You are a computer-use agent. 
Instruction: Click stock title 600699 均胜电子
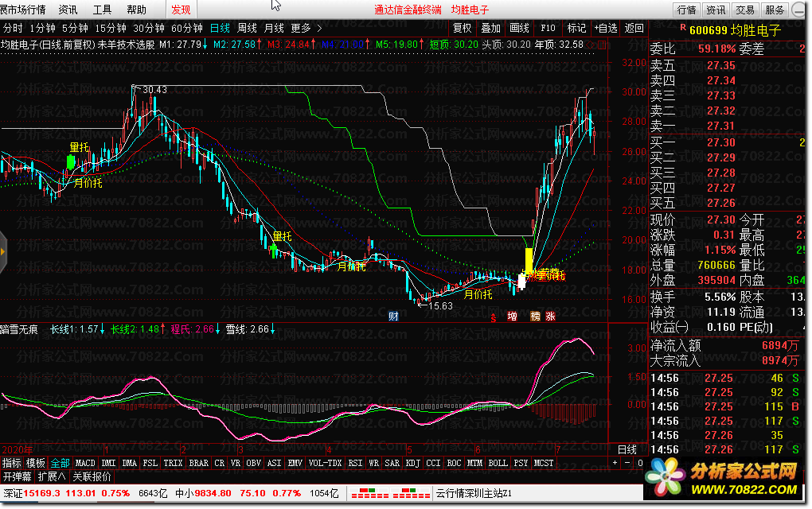(x=735, y=30)
